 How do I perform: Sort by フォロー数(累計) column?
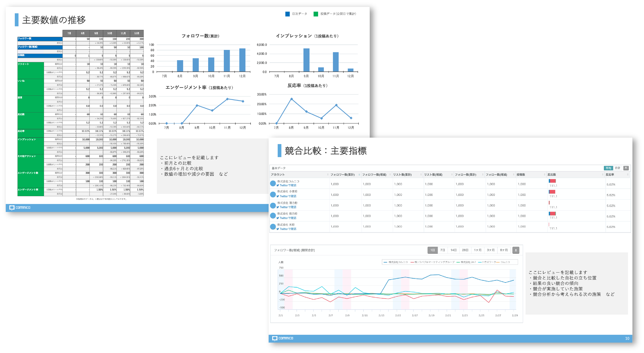(469, 175)
